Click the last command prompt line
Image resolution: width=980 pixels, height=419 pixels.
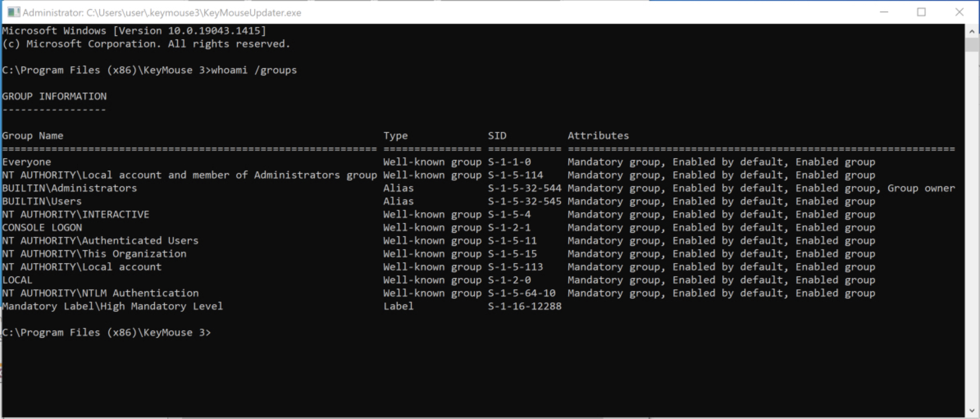coord(106,332)
